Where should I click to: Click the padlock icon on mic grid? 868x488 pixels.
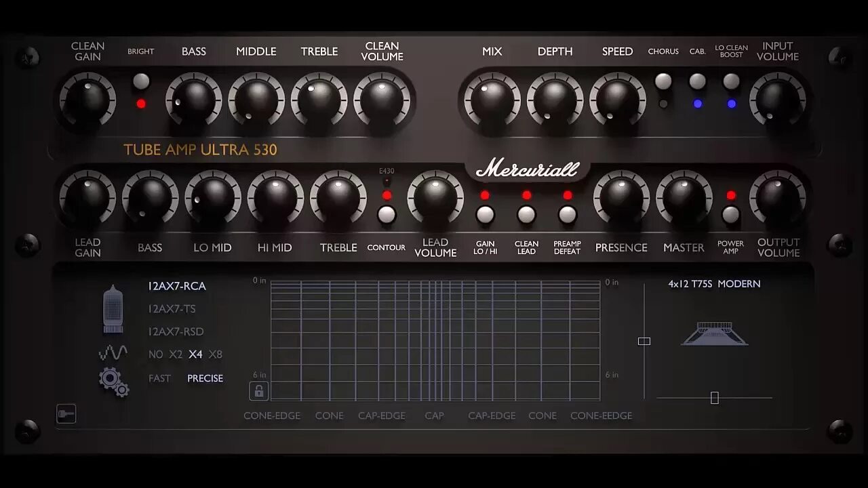point(258,391)
